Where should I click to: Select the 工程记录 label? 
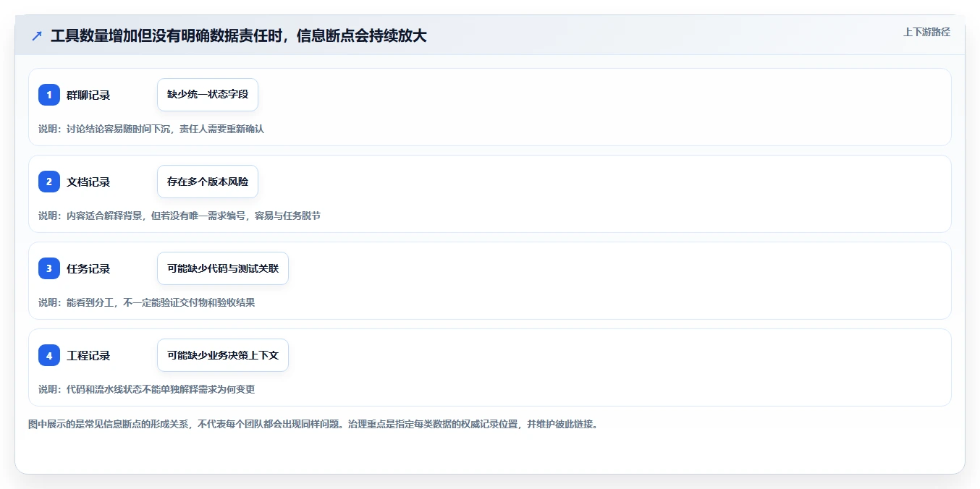pos(88,356)
